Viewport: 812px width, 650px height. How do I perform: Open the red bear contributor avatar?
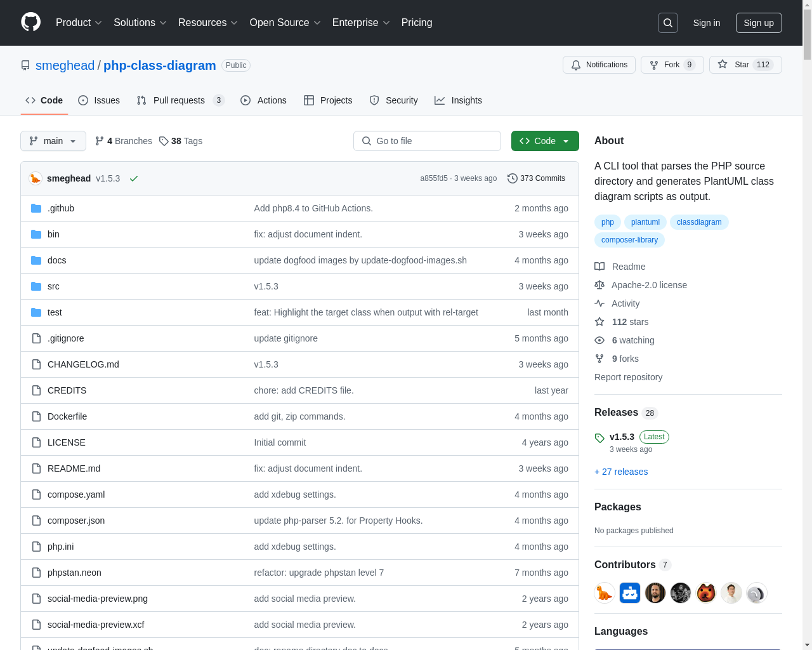coord(706,593)
